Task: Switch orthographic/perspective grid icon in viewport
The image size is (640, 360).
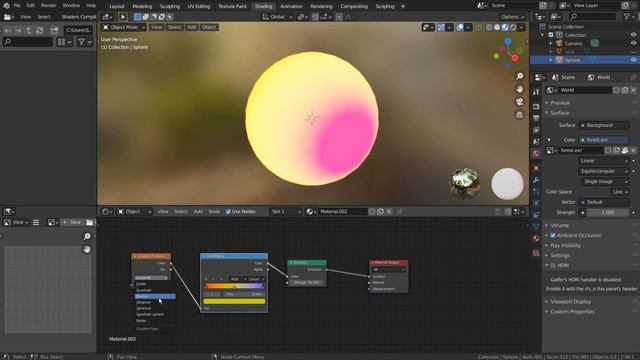Action: coord(519,115)
